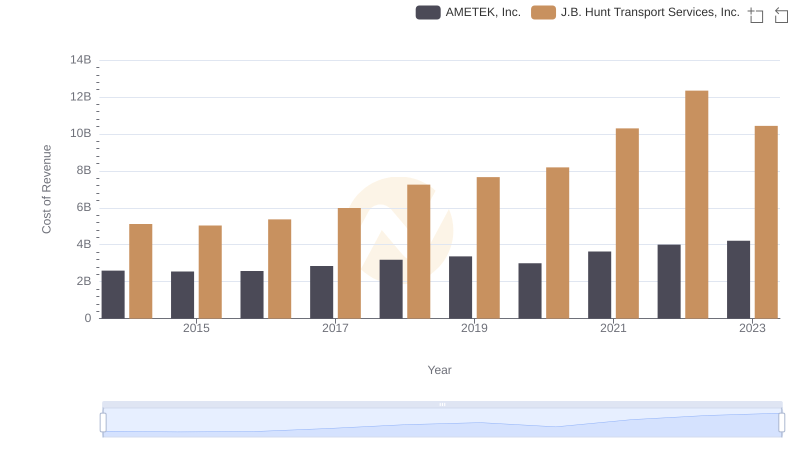800x461 pixels.
Task: Click the AMETEK bar for 2019
Action: click(460, 287)
